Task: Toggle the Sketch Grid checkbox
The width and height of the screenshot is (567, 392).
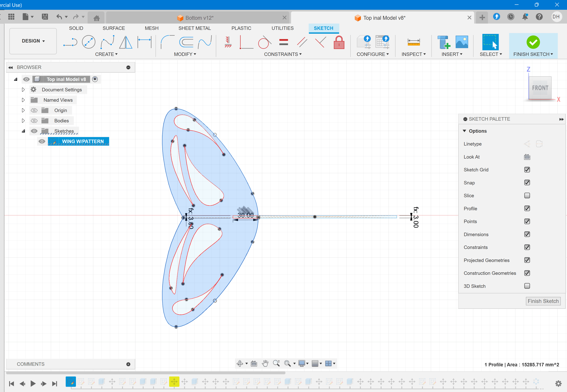Action: coord(527,170)
